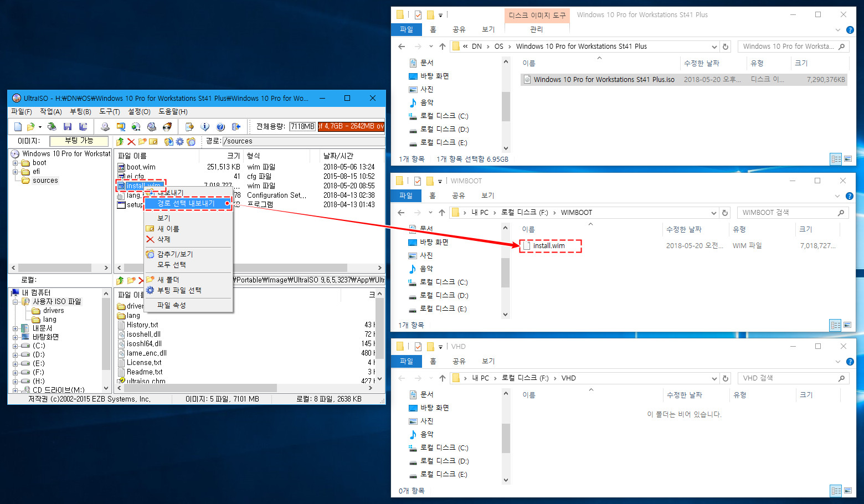Expand the ribbon chevron in VHD window
Screen dimensions: 864x504
tap(837, 362)
